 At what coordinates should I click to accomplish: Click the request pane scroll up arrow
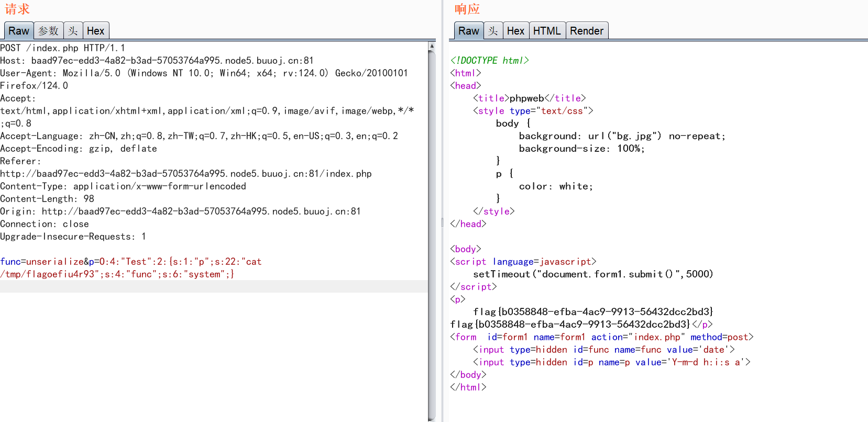[432, 46]
